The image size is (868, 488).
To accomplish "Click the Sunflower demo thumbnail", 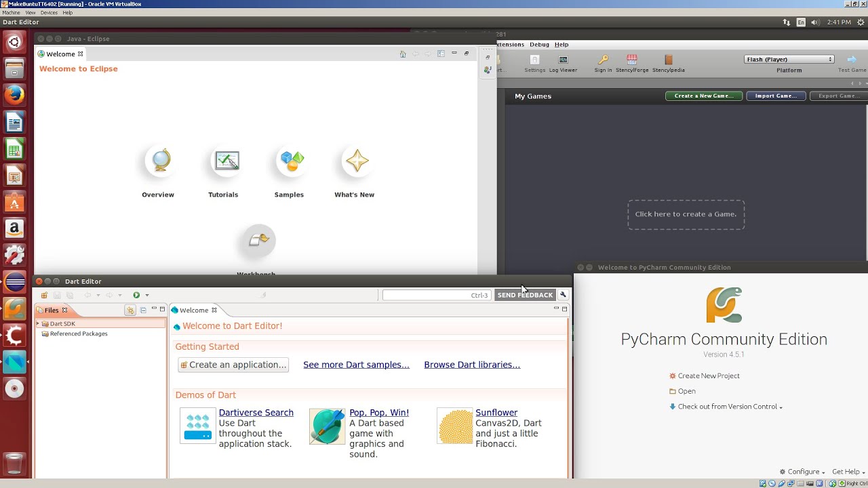I will 455,426.
